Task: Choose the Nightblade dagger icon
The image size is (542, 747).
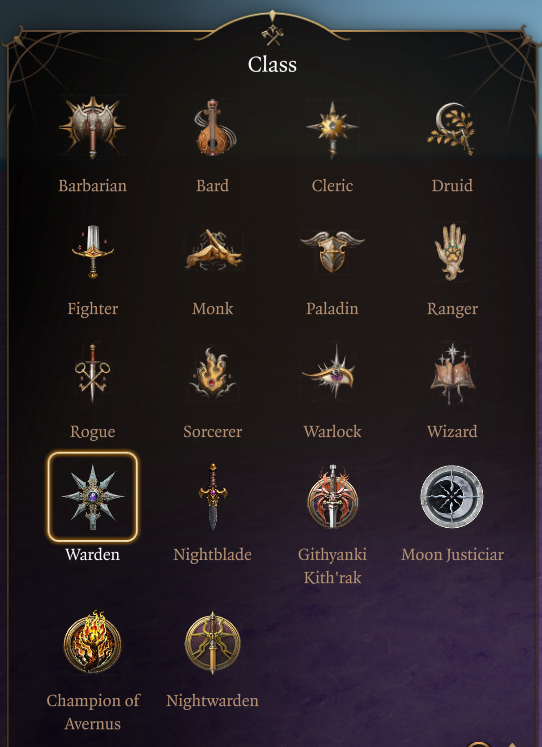Action: click(212, 496)
